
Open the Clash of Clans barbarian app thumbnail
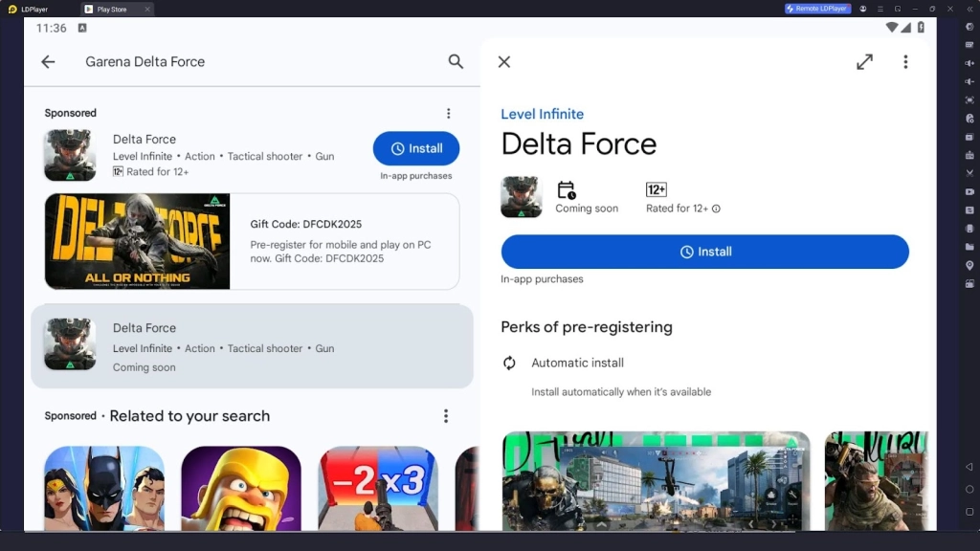pyautogui.click(x=241, y=489)
